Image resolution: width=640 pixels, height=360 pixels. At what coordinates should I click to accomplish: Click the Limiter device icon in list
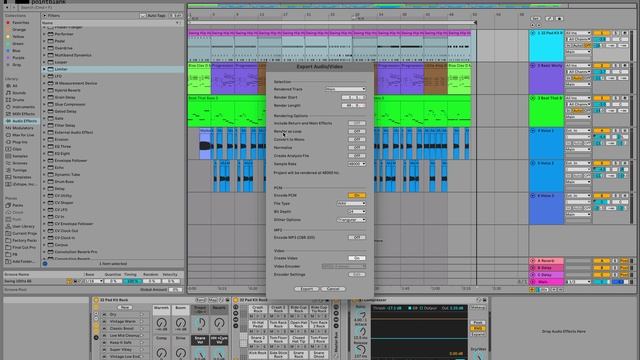point(51,69)
